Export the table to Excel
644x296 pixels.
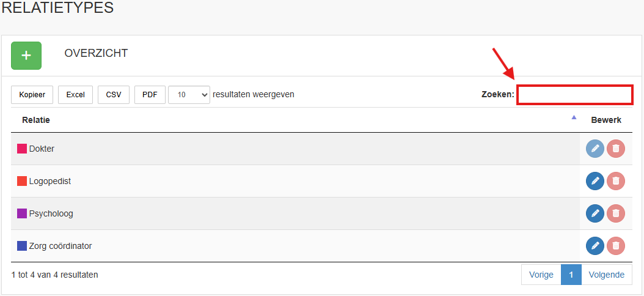(76, 95)
